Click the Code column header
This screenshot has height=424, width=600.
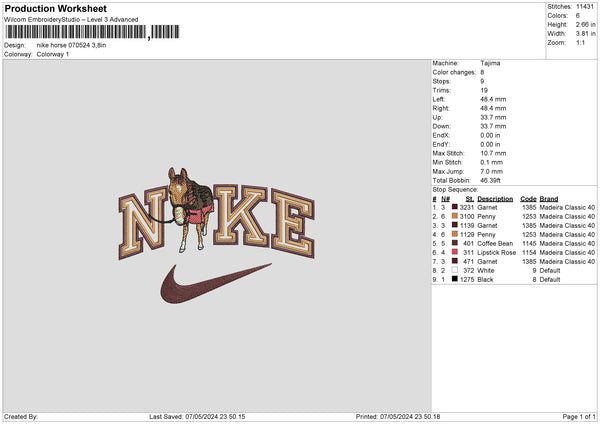[x=528, y=199]
